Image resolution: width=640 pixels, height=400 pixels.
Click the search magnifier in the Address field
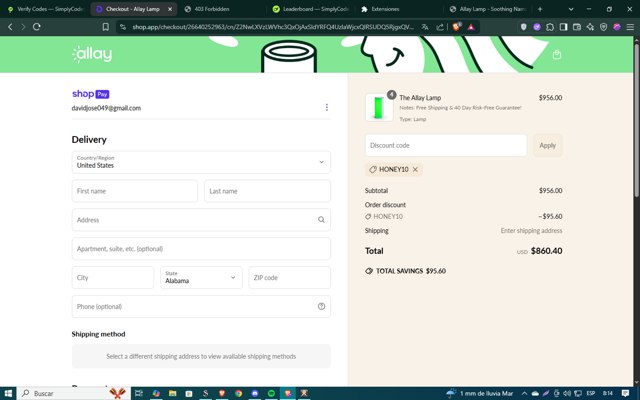pyautogui.click(x=321, y=220)
